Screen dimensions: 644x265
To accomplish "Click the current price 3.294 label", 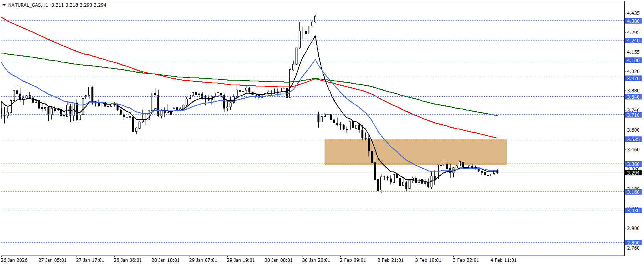I will coord(633,173).
